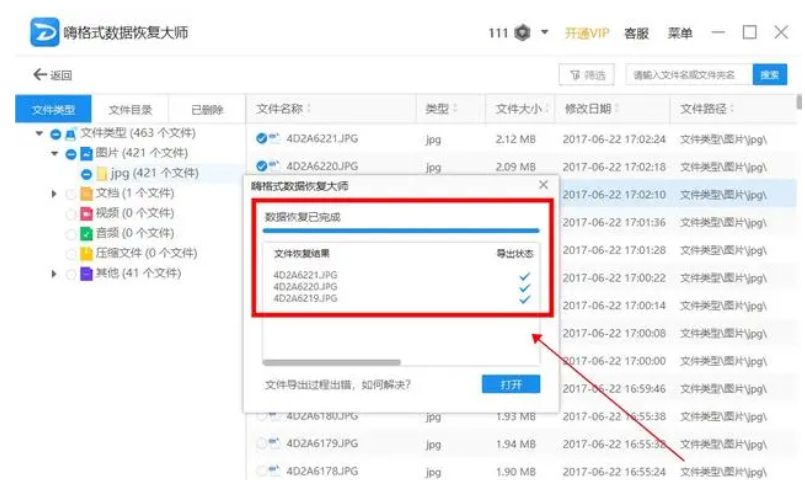
Task: Uncheck the 4D2A6221.JPG file checkbox
Action: (262, 138)
